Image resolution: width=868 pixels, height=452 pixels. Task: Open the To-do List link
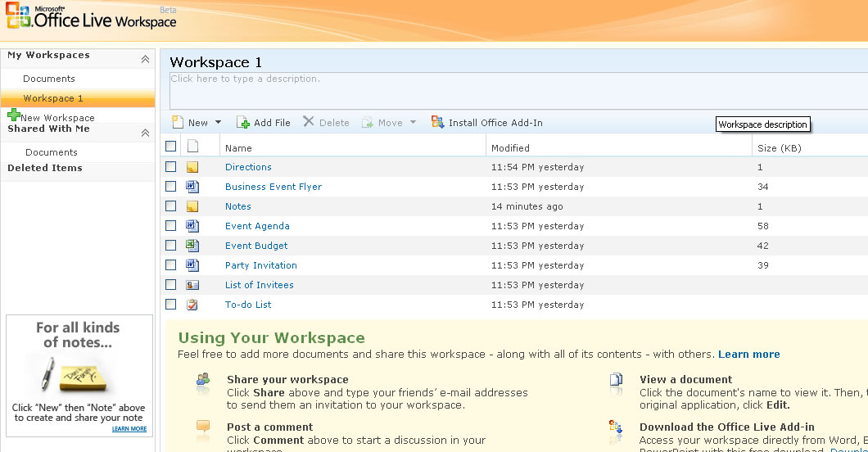point(248,305)
